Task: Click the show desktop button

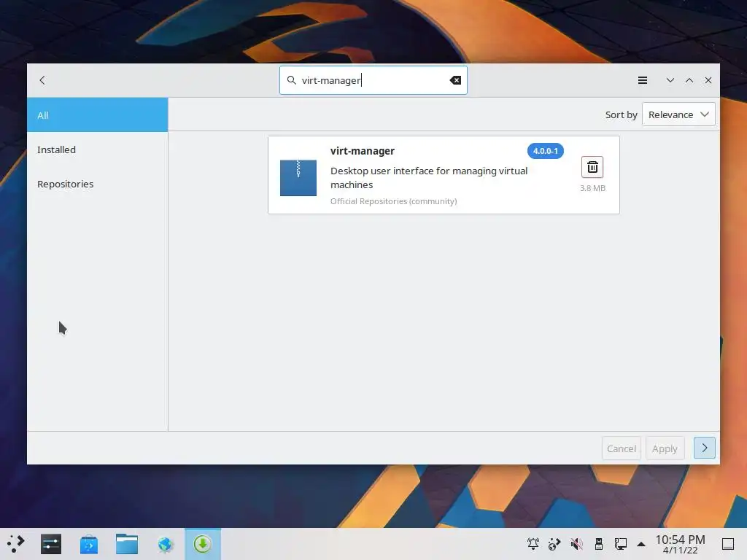Action: point(728,544)
